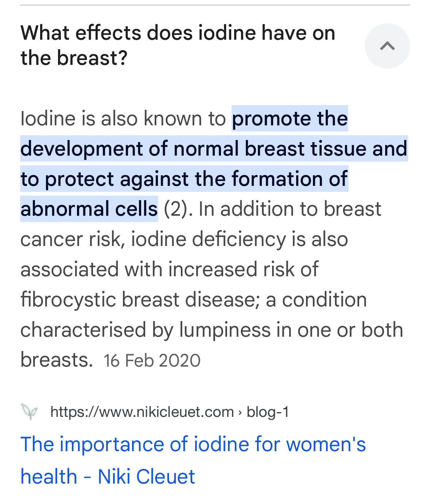The height and width of the screenshot is (504, 430).
Task: Click the question heading about iodine effects
Action: [178, 45]
